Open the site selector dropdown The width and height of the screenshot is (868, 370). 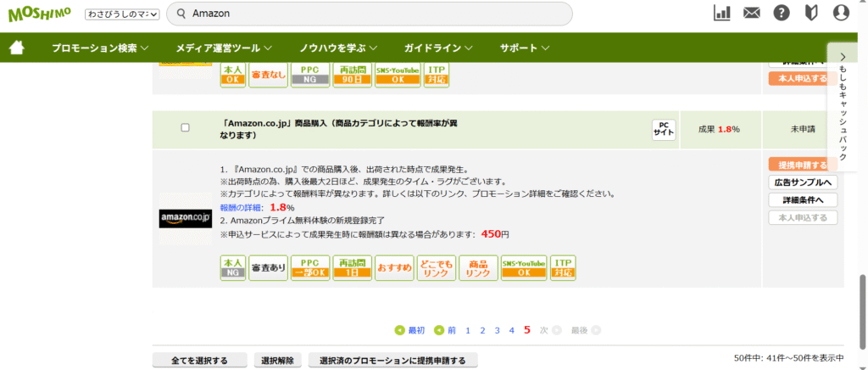point(122,14)
